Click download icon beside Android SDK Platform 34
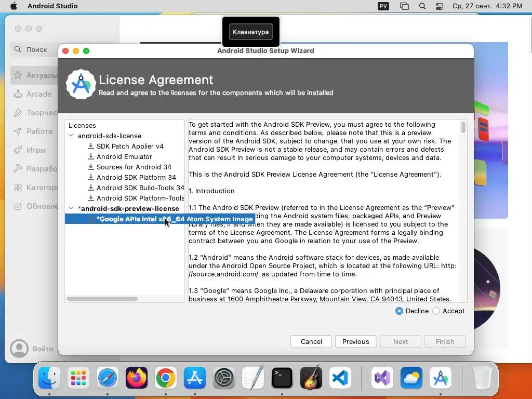The image size is (532, 399). [x=90, y=178]
